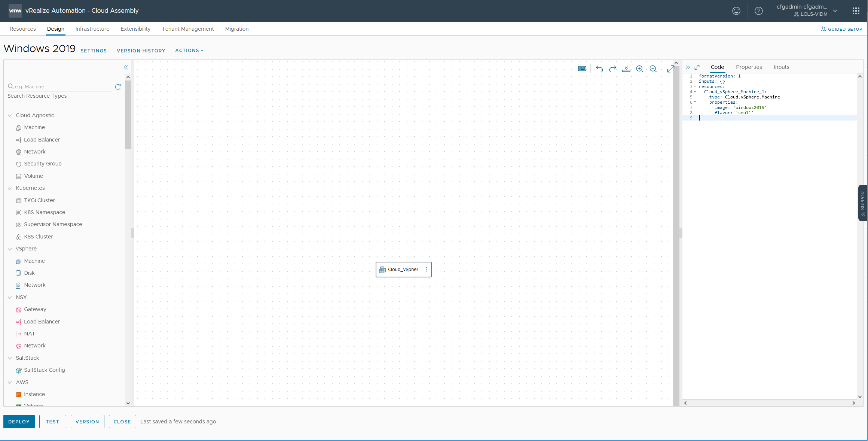Collapse the Cloud Agnostic category
This screenshot has width=868, height=441.
pos(10,116)
